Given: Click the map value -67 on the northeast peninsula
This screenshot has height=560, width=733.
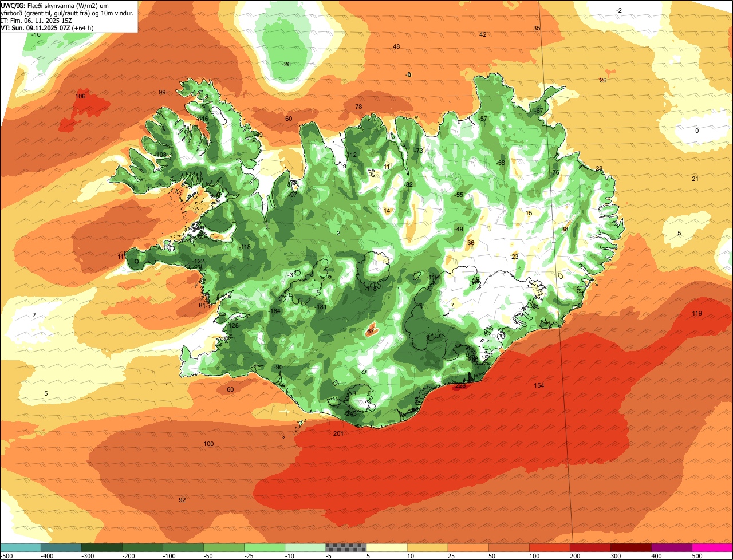Looking at the screenshot, I should pyautogui.click(x=538, y=111).
